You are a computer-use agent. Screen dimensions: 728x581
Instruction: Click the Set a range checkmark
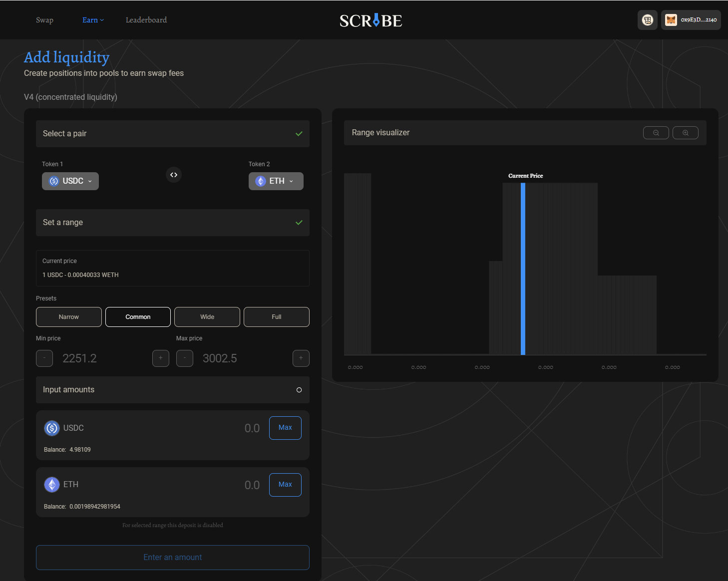pos(299,223)
